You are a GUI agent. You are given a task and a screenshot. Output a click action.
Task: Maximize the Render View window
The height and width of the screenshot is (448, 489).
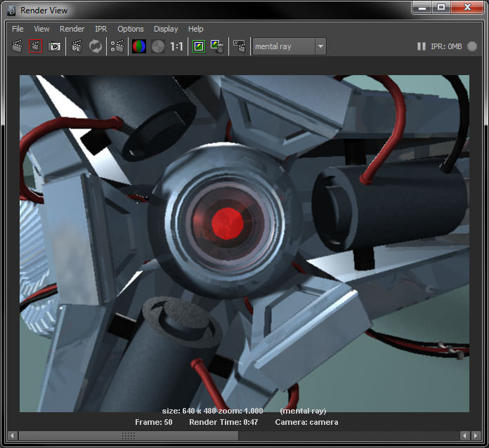point(441,8)
